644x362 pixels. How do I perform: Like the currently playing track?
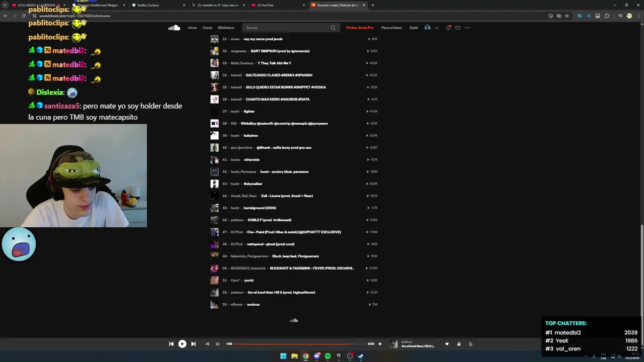pyautogui.click(x=447, y=344)
